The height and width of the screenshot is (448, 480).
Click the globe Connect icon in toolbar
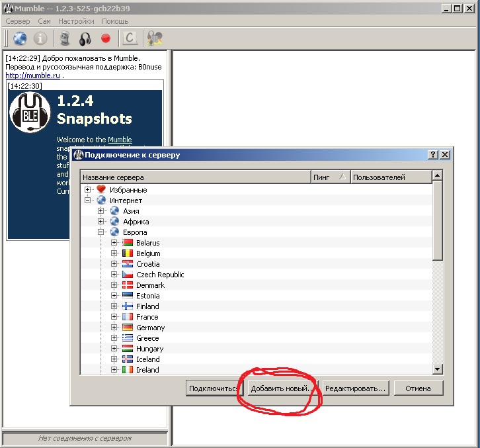(x=20, y=38)
